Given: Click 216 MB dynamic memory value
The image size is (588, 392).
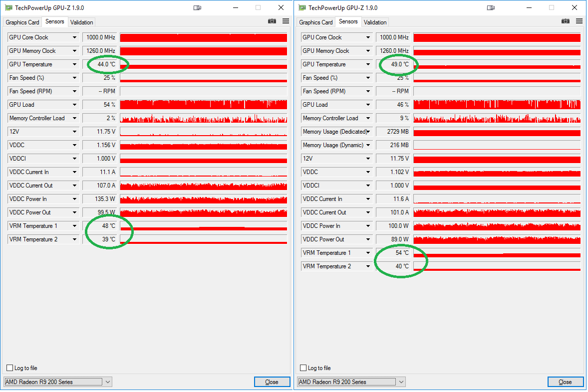Looking at the screenshot, I should point(399,146).
